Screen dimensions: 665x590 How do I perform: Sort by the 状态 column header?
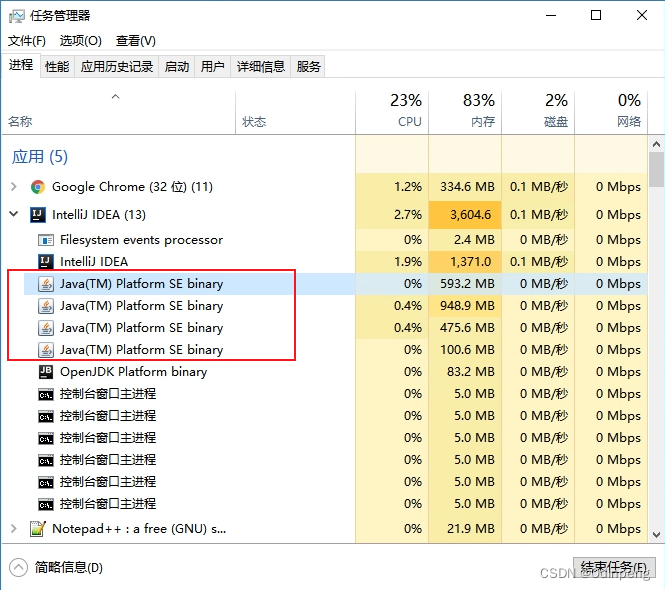point(295,112)
